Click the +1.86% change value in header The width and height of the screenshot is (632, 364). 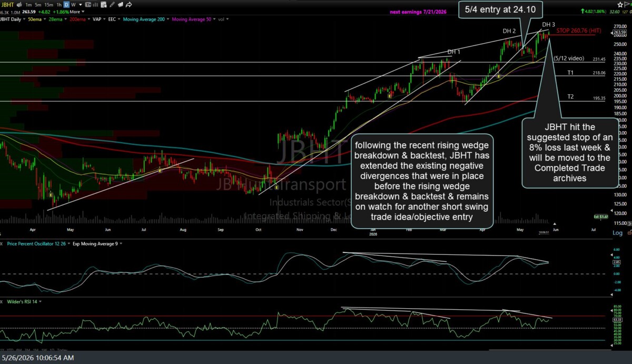[x=61, y=12]
